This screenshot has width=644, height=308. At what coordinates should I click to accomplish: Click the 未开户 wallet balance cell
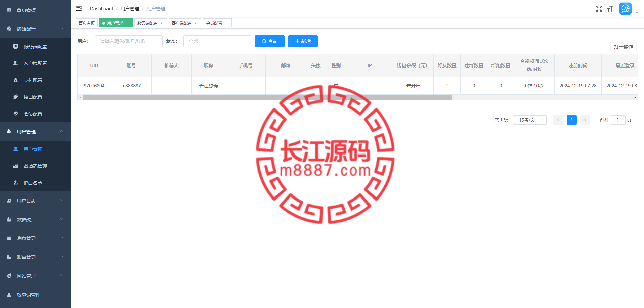[x=413, y=86]
